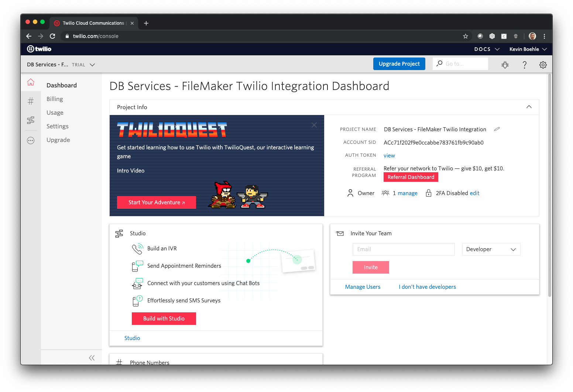Switch to the Twilio Cloud Communications tab

point(94,23)
